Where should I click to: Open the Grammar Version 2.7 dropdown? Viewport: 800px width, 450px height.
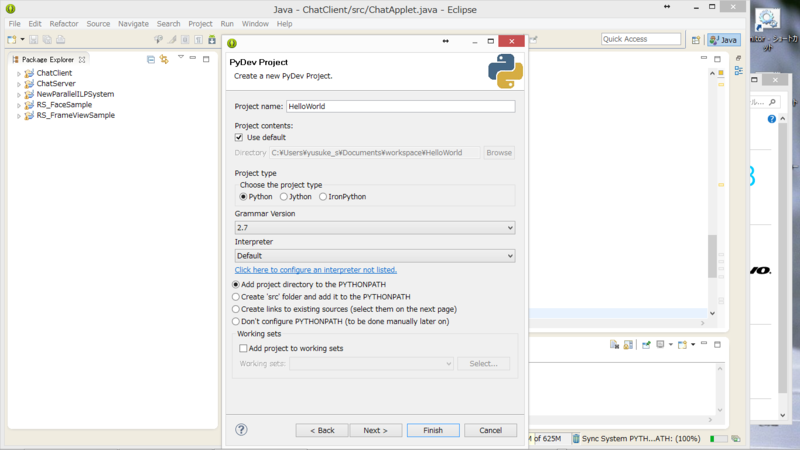click(375, 228)
